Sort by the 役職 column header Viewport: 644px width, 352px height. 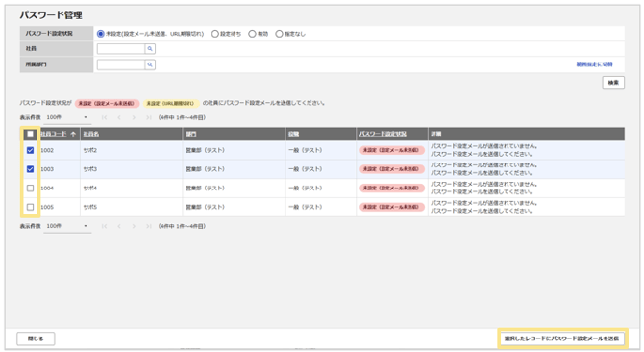point(294,134)
